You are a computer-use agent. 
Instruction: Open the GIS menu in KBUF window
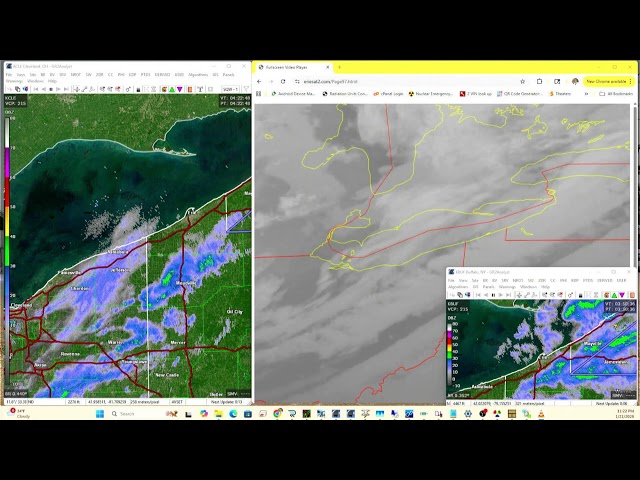point(475,287)
